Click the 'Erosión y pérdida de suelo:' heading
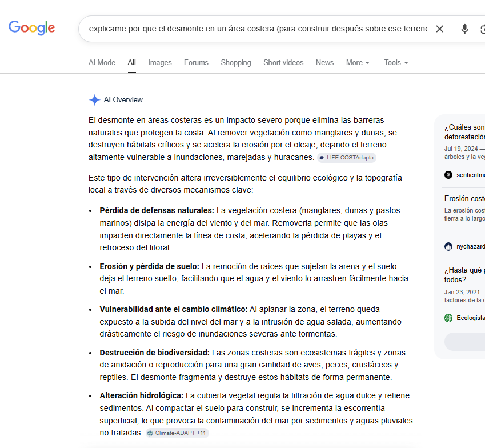Screen dimensions: 485x448 (x=149, y=266)
